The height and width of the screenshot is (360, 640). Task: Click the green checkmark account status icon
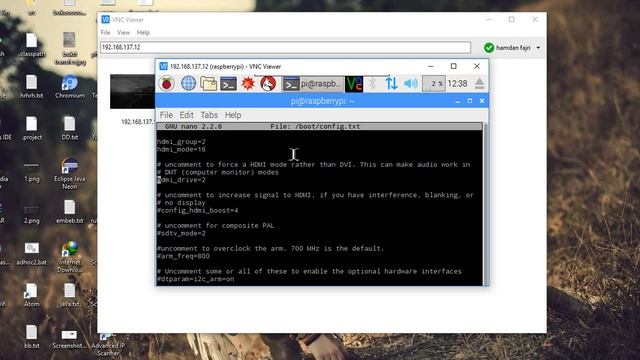coord(489,48)
